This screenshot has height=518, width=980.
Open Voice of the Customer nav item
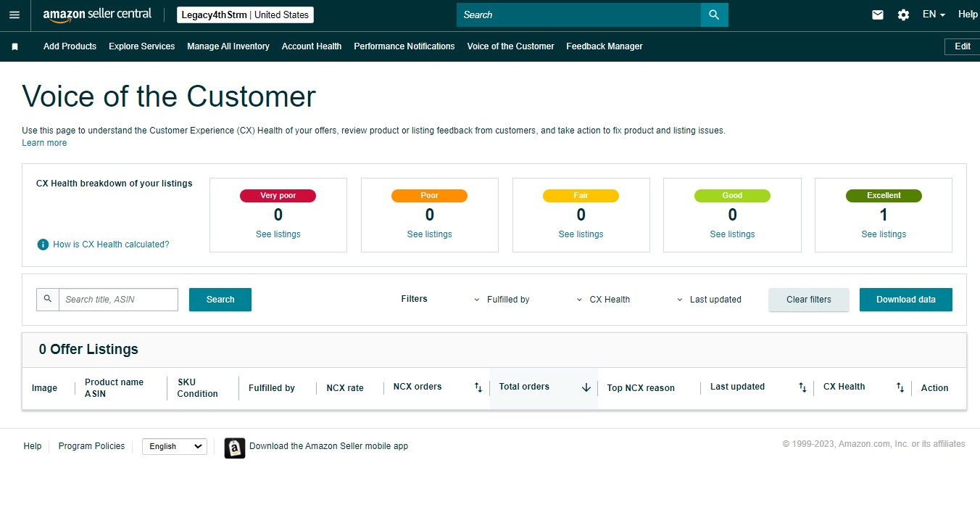(511, 46)
